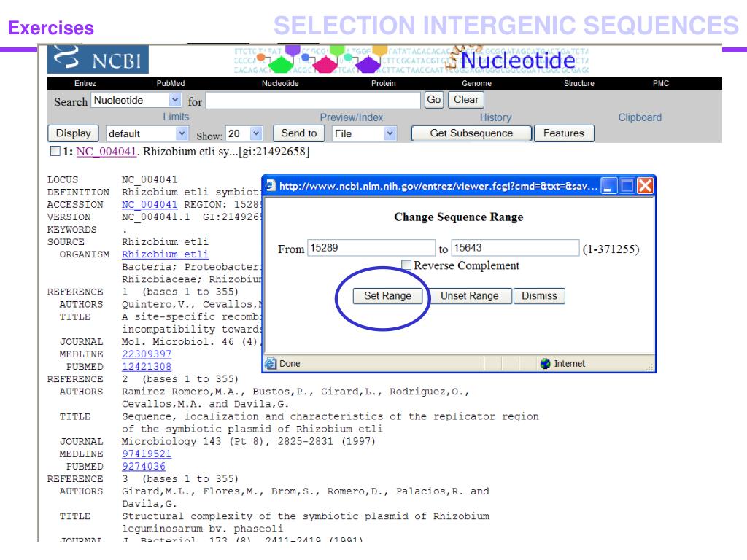The width and height of the screenshot is (747, 560).
Task: Open PMC in the black navigation bar
Action: coord(661,83)
